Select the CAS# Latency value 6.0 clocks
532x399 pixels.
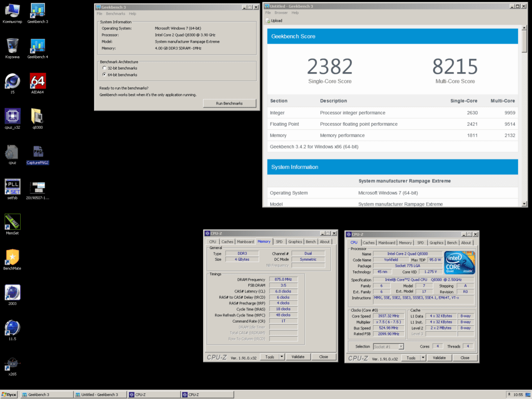point(283,291)
